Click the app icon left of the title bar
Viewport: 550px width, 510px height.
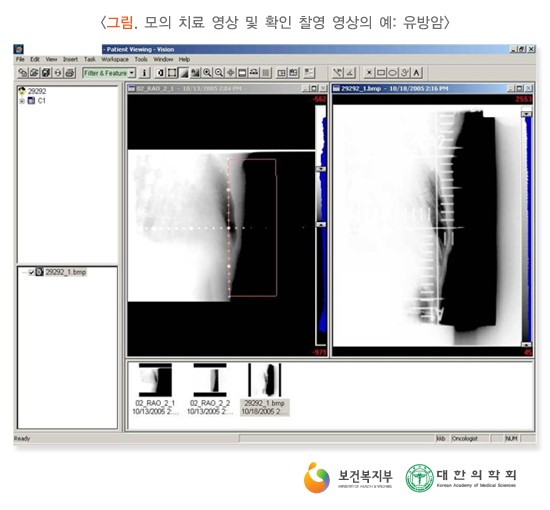pyautogui.click(x=19, y=49)
